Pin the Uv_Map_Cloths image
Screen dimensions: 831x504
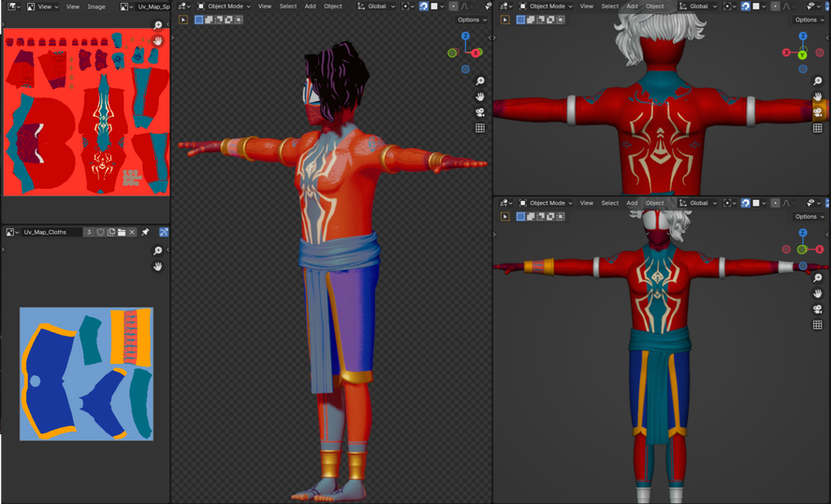[145, 232]
